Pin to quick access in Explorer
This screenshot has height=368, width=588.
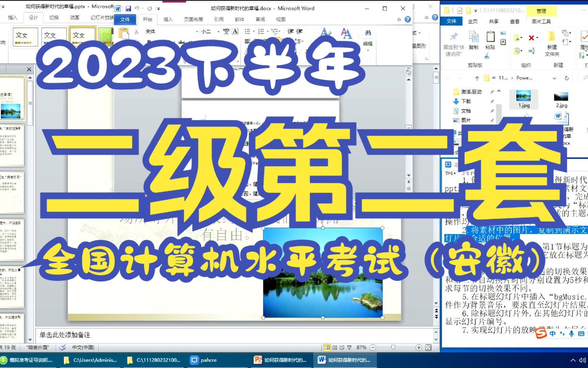click(x=454, y=44)
